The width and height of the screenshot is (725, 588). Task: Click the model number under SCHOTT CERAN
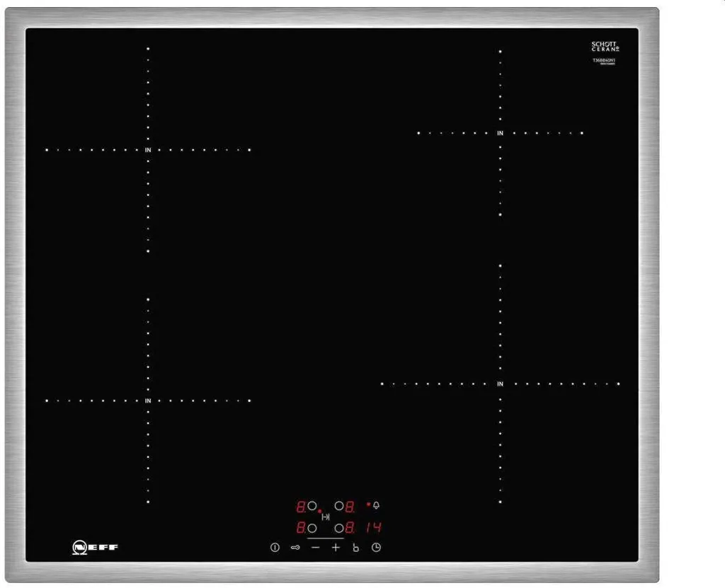pyautogui.click(x=604, y=61)
